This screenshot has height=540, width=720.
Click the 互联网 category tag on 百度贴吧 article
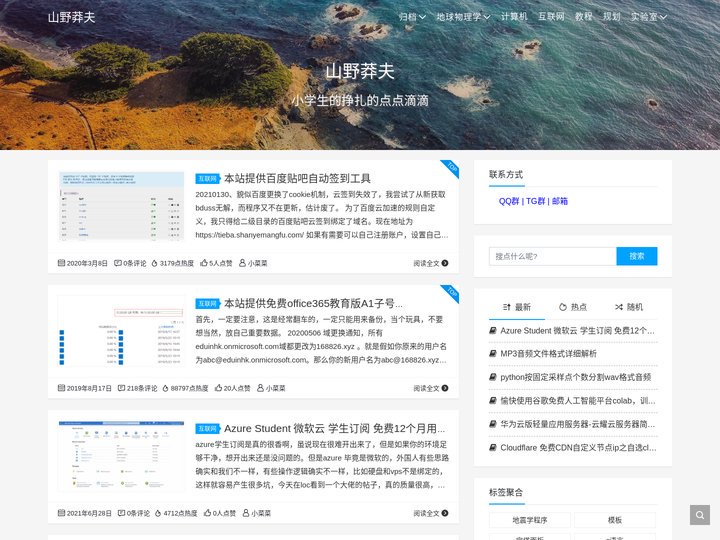coord(208,179)
